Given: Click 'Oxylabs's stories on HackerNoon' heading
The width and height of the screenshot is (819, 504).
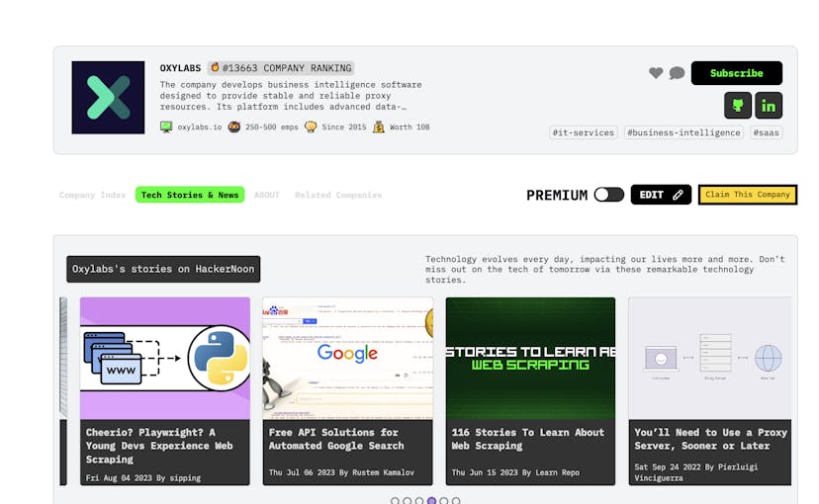Looking at the screenshot, I should pyautogui.click(x=163, y=269).
